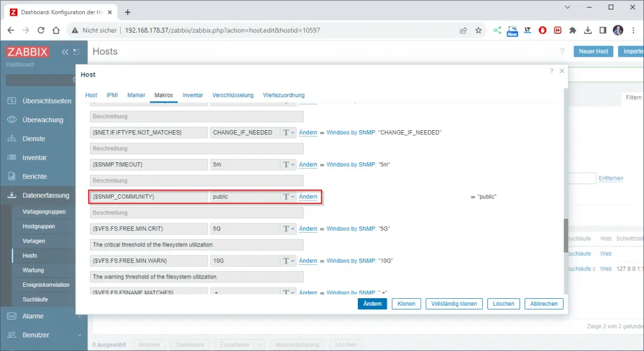Click the browser home icon
This screenshot has width=644, height=351.
pyautogui.click(x=57, y=30)
